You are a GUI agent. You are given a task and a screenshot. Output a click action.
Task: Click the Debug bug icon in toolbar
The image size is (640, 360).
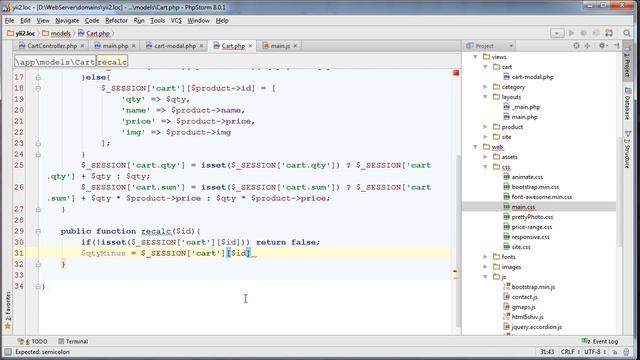584,33
